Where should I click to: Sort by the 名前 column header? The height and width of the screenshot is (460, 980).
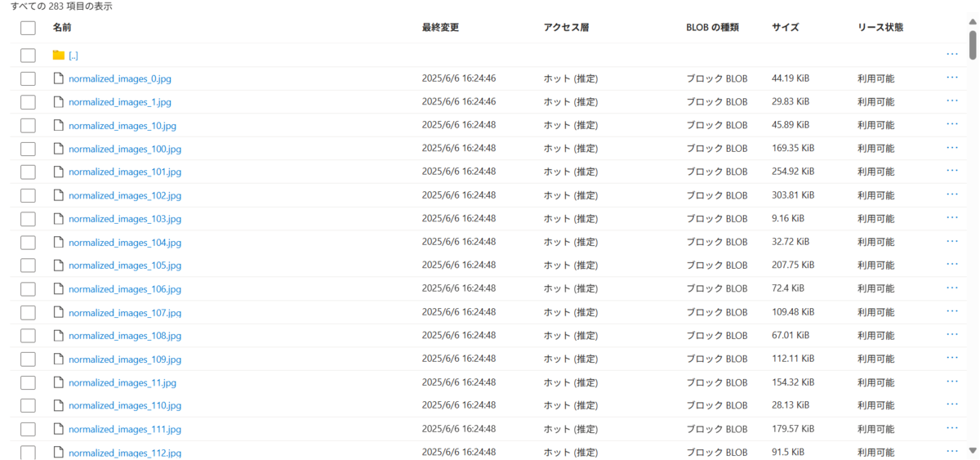click(62, 28)
